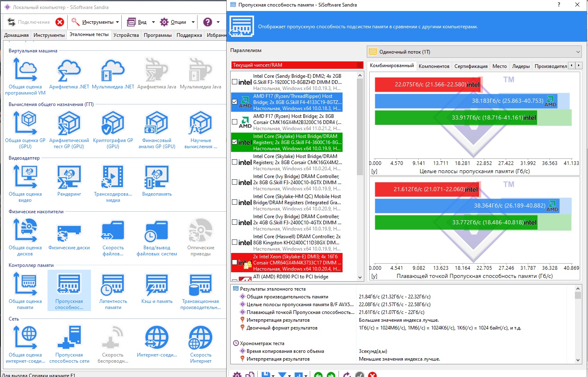Click the purple help question-mark toolbar button
588x377 pixels.
pyautogui.click(x=208, y=22)
